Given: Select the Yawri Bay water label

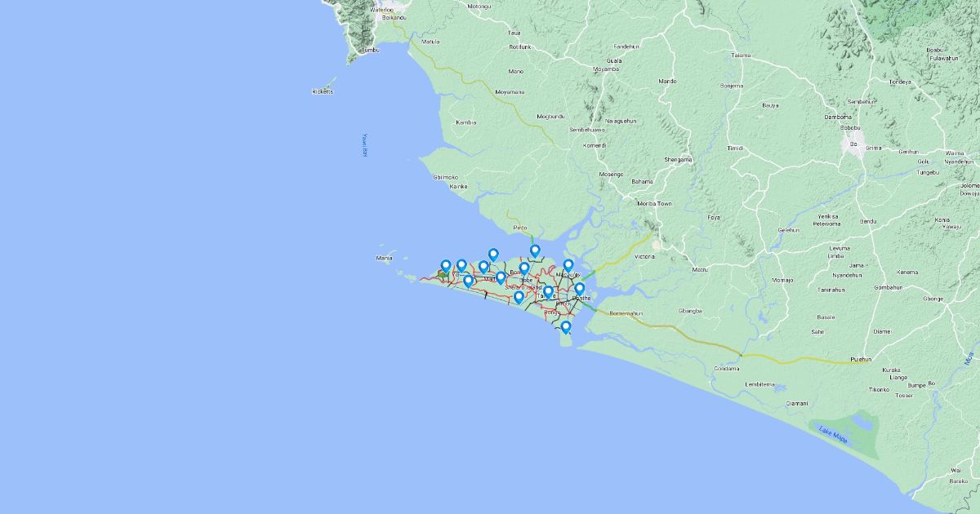Looking at the screenshot, I should coord(366,145).
